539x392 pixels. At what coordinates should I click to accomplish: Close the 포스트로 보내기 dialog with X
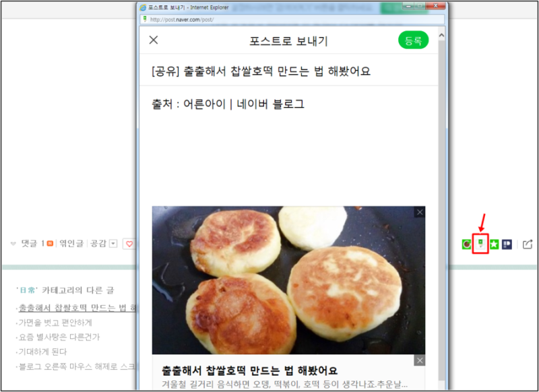tap(154, 40)
